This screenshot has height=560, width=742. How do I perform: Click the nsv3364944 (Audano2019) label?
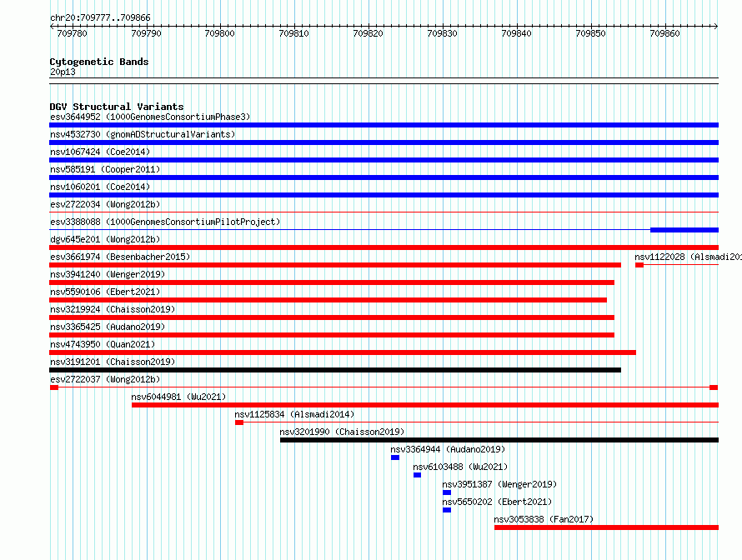tap(449, 449)
